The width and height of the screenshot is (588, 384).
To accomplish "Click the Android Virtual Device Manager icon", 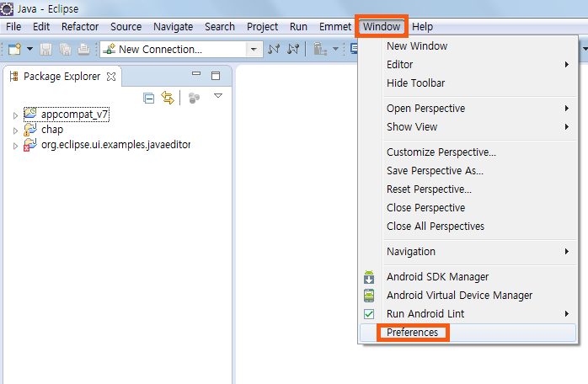I will coord(369,296).
